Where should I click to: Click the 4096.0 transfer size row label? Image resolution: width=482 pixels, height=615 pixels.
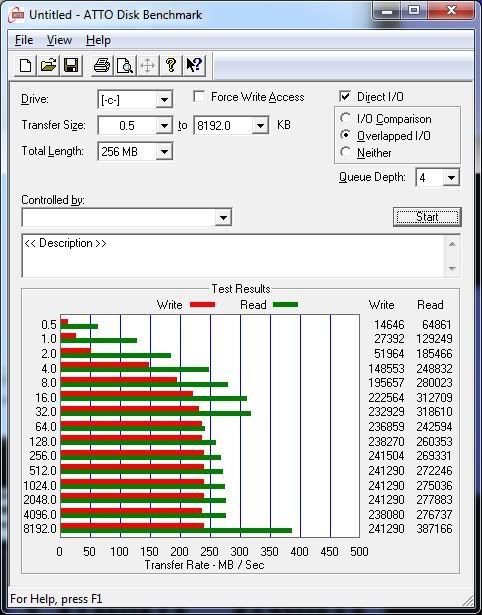(x=40, y=514)
